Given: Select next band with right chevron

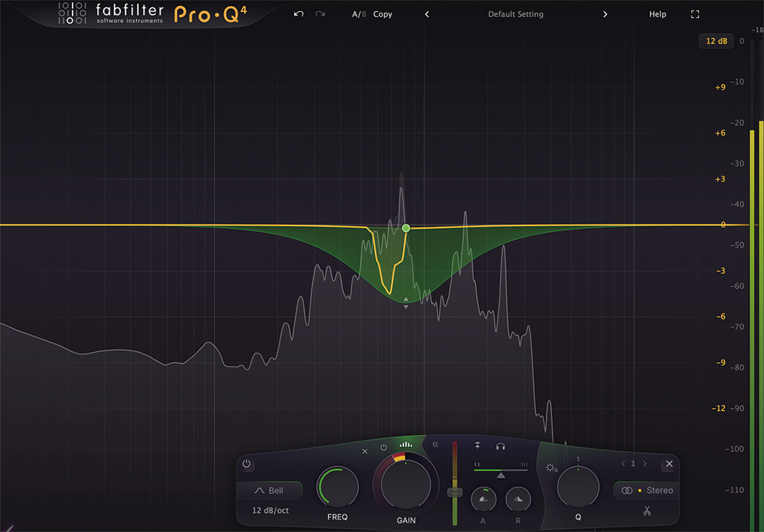Looking at the screenshot, I should click(645, 464).
